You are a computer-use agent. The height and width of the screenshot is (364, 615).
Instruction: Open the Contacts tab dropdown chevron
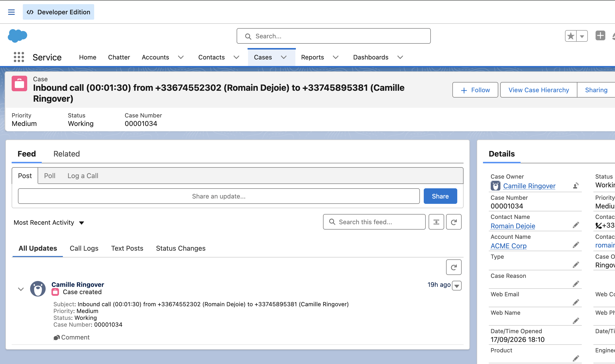pyautogui.click(x=236, y=57)
